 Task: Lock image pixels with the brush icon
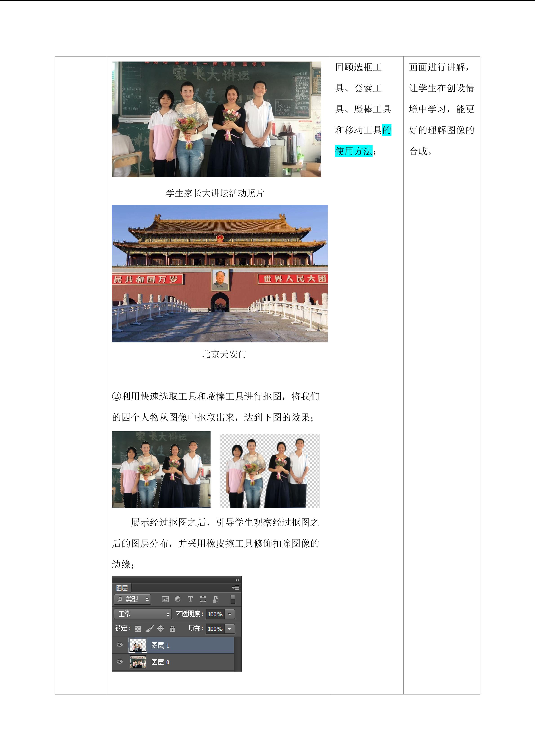149,628
